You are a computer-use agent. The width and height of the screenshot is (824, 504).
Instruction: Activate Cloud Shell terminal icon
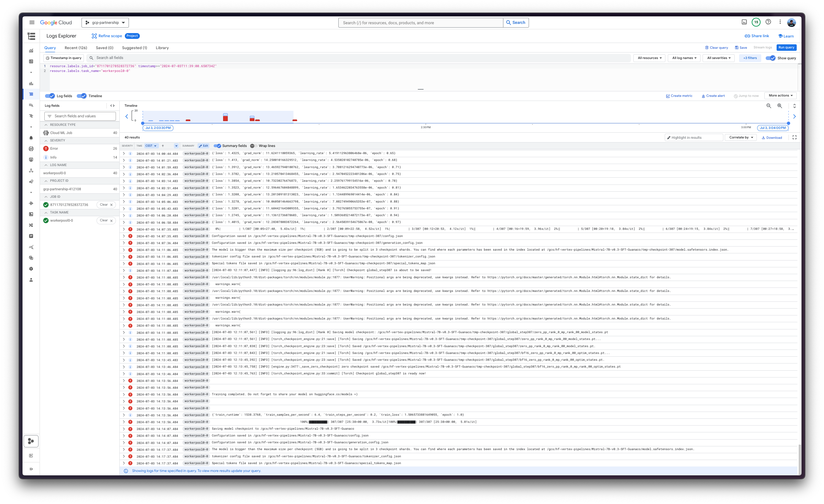[x=744, y=22]
